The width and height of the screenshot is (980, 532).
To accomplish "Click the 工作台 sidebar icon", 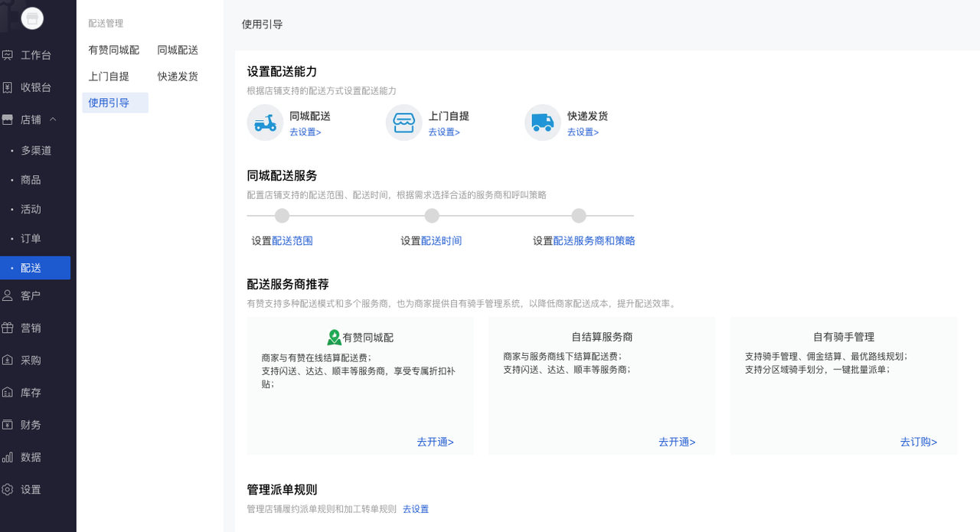I will pyautogui.click(x=8, y=55).
